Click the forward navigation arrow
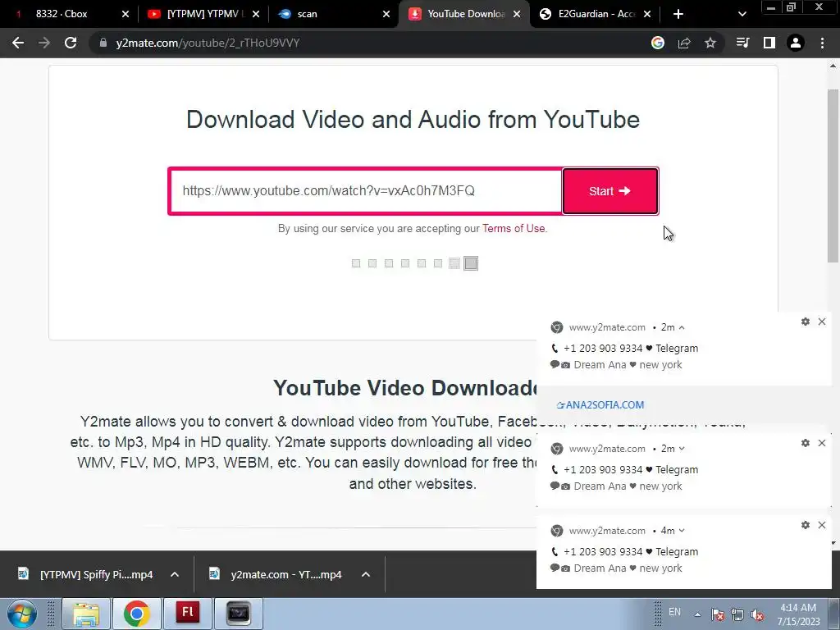840x630 pixels. click(44, 43)
